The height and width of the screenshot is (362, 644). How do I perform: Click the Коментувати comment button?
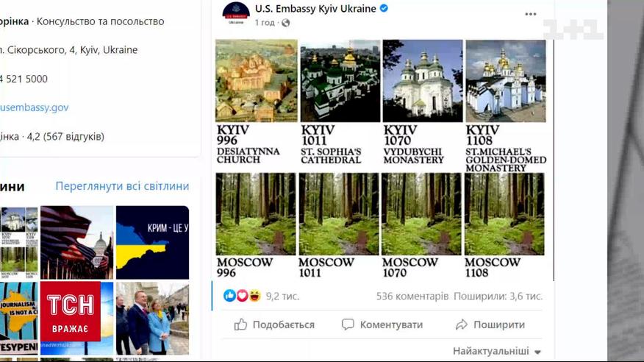click(382, 324)
